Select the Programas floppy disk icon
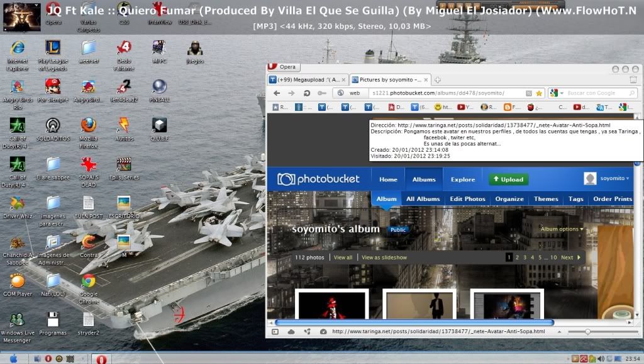The width and height of the screenshot is (644, 364). (53, 323)
